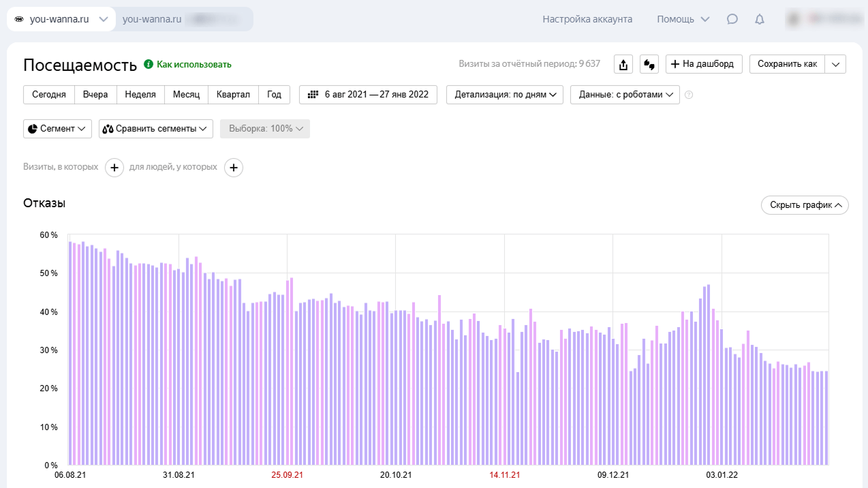This screenshot has width=868, height=488.
Task: Expand Сравнить сегменты dropdown
Action: 155,129
